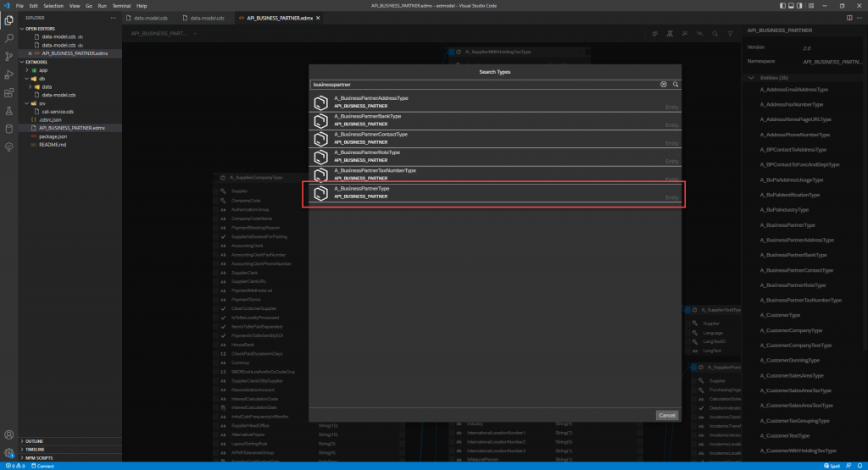Screen dimensions: 868x470
Task: Select A_BusinessPartnerTaxNumberType search result
Action: (495, 174)
